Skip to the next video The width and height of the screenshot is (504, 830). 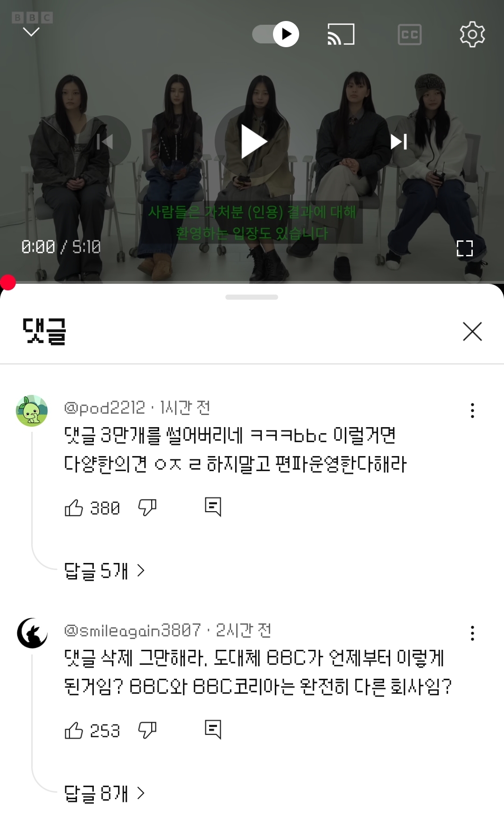(x=399, y=141)
